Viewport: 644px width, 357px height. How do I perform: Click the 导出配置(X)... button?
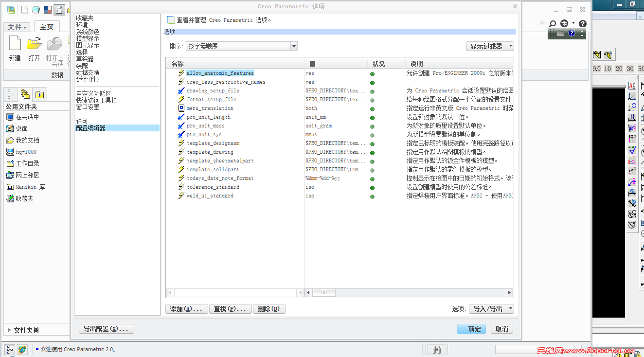click(106, 329)
